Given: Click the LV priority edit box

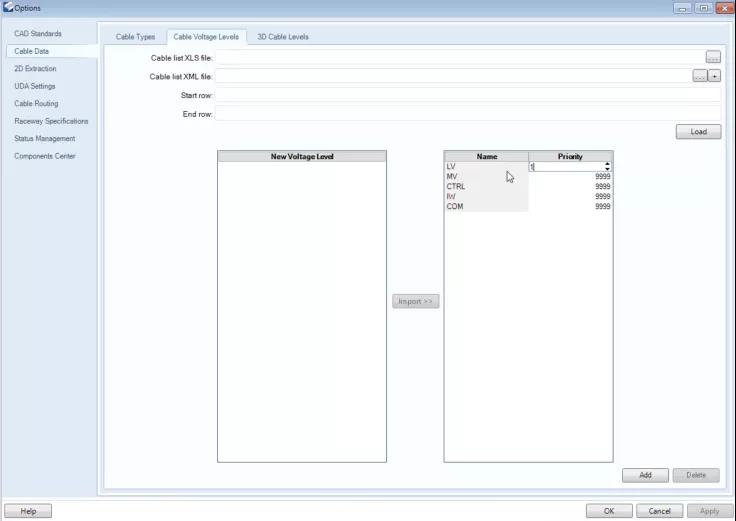Looking at the screenshot, I should point(567,167).
